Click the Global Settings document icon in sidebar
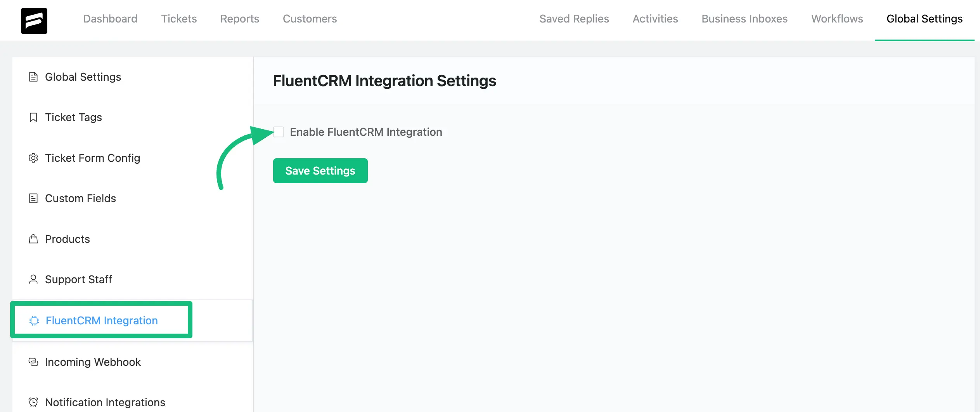 point(33,77)
